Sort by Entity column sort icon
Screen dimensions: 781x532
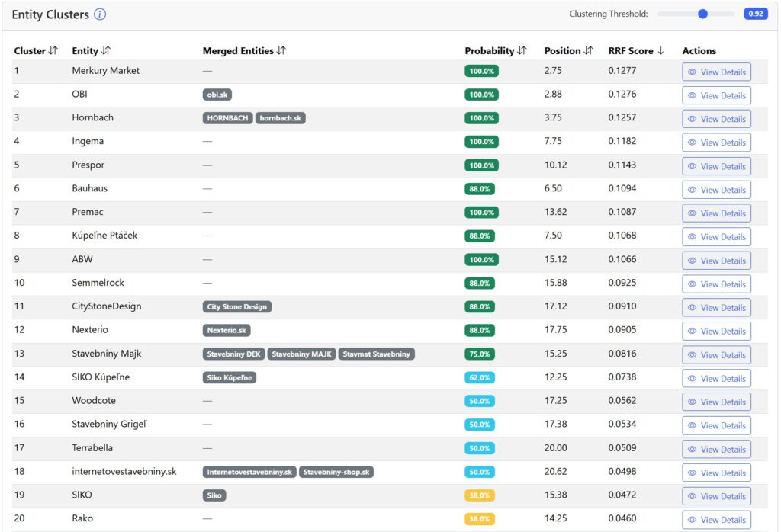105,50
